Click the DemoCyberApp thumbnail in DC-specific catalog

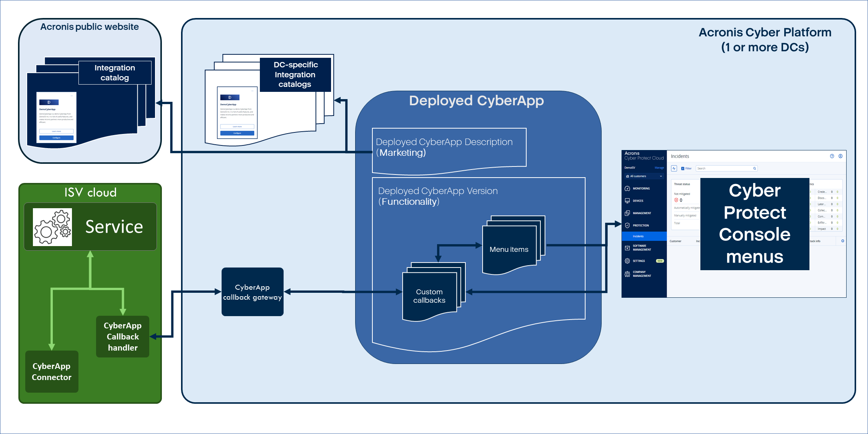click(237, 113)
